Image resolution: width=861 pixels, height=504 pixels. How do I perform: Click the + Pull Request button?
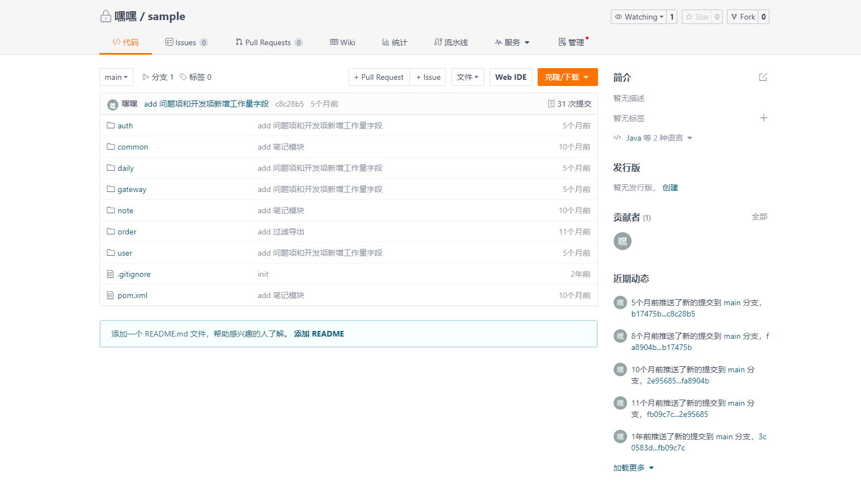(379, 77)
